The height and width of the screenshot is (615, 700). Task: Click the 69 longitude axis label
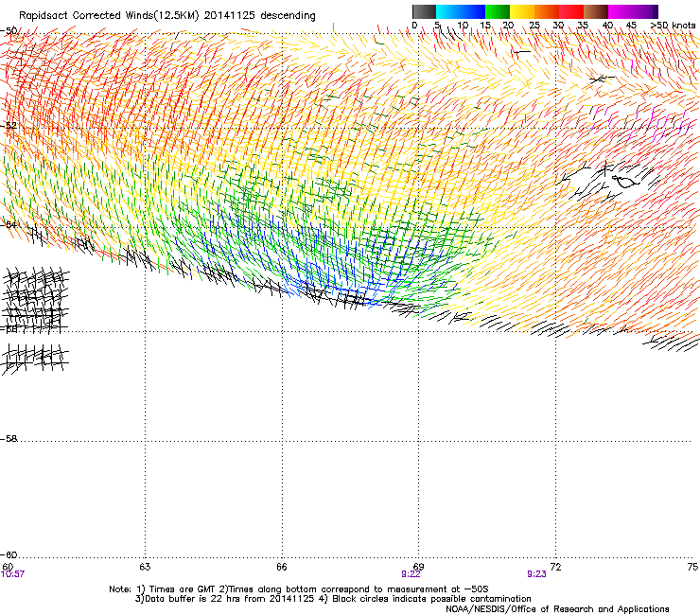point(418,567)
